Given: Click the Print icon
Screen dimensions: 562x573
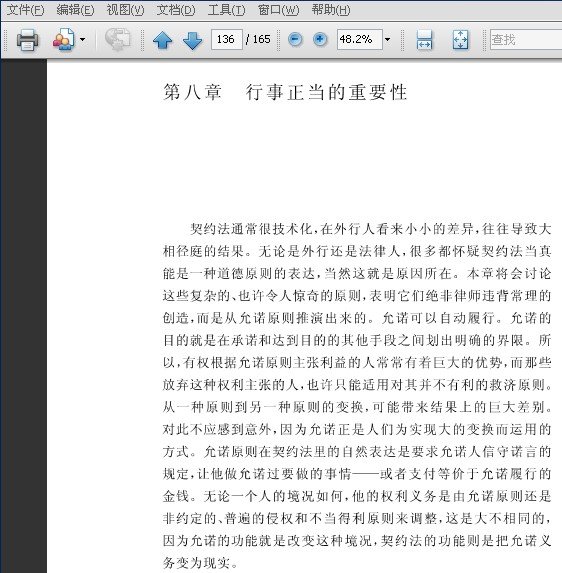Looking at the screenshot, I should click(27, 39).
